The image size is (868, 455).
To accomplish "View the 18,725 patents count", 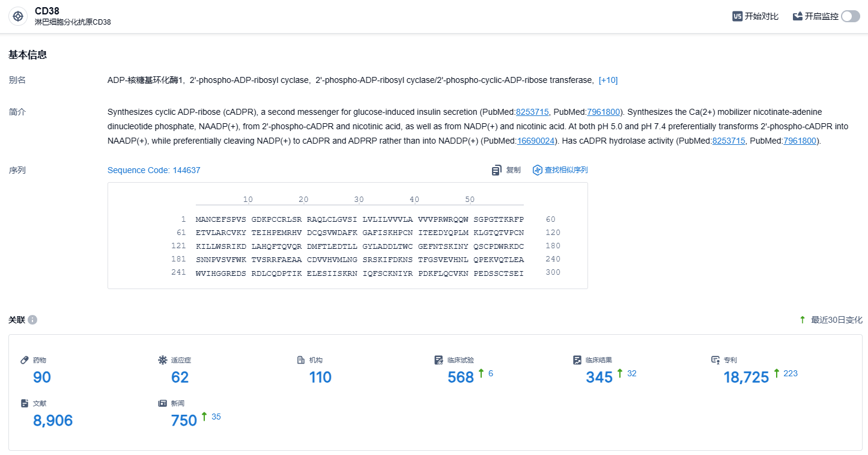I will 746,377.
